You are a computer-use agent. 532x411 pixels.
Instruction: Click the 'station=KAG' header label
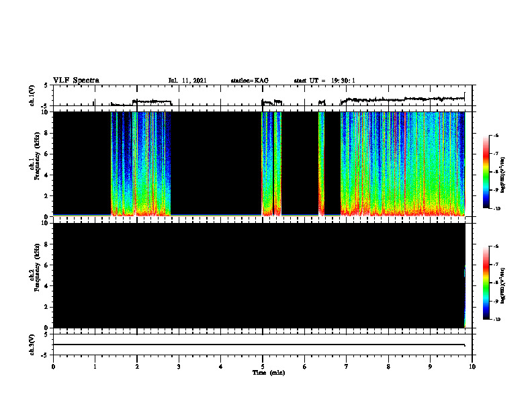pos(250,81)
